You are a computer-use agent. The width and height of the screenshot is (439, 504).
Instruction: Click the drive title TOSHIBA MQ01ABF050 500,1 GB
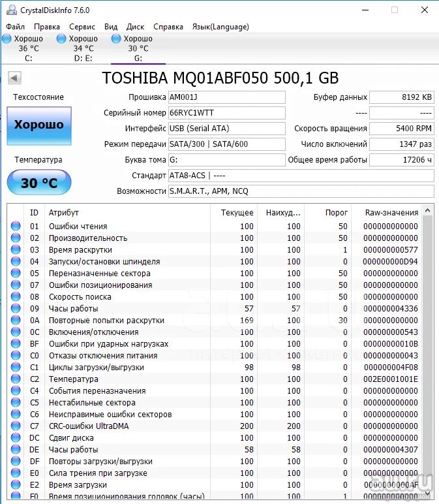point(220,78)
